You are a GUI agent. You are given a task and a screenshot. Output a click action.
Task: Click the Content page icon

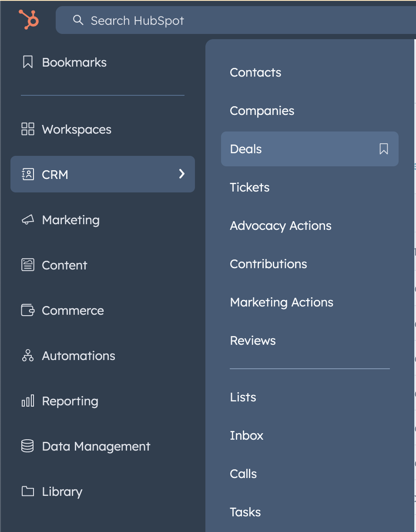28,265
